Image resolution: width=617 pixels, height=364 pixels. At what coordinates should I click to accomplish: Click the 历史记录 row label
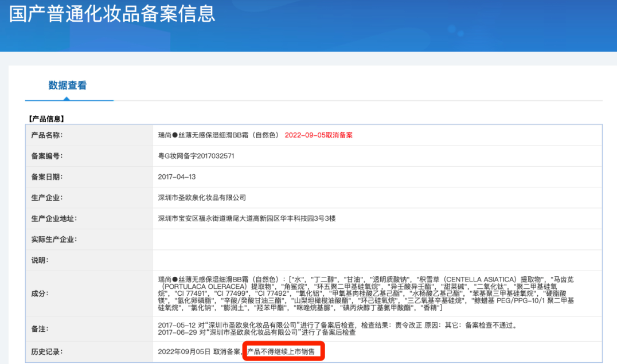tap(46, 351)
